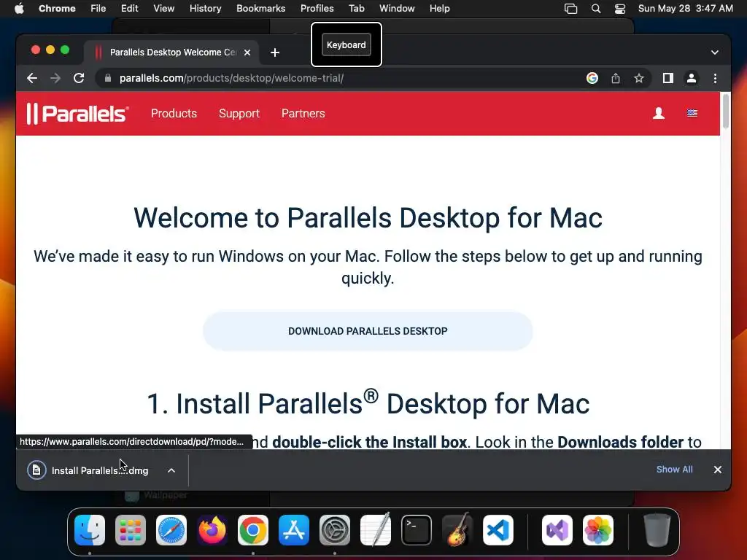Image resolution: width=747 pixels, height=560 pixels.
Task: Open Control Center in menu bar
Action: point(620,9)
